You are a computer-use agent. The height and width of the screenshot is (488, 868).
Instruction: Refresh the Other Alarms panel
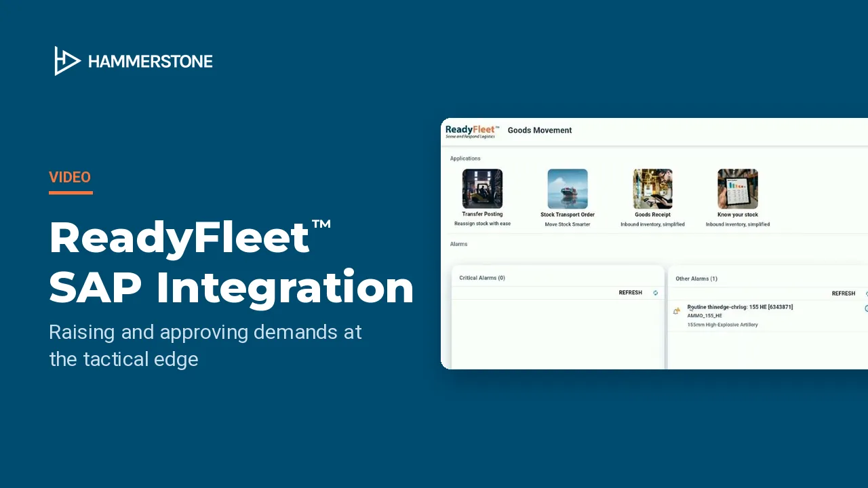click(843, 293)
